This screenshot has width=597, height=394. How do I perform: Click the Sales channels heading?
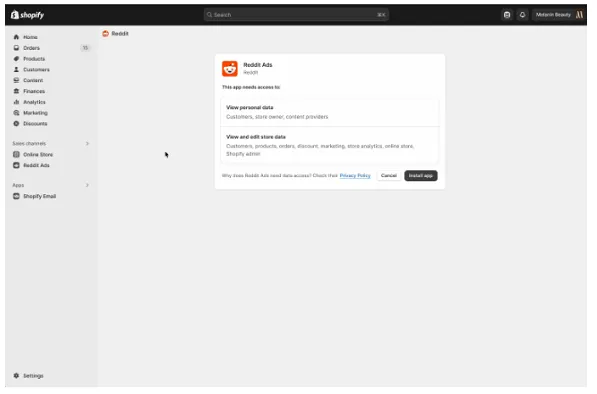[x=29, y=144]
